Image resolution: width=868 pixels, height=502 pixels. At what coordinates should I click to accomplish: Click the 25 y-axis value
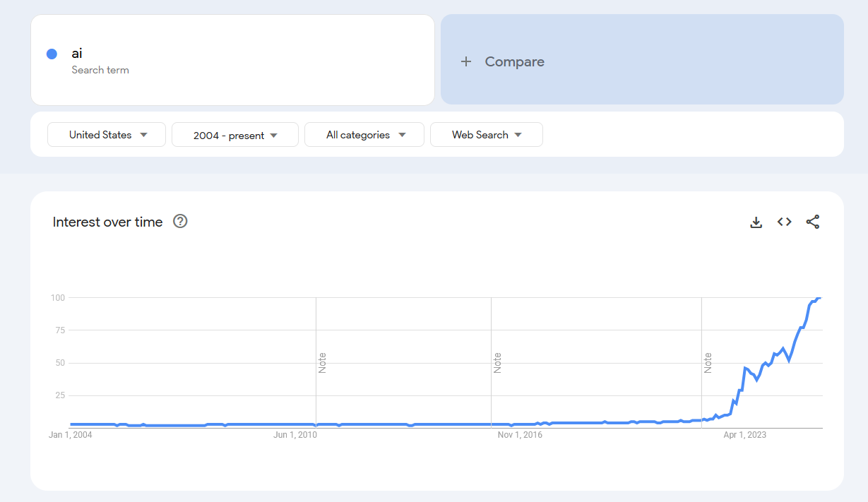[60, 395]
